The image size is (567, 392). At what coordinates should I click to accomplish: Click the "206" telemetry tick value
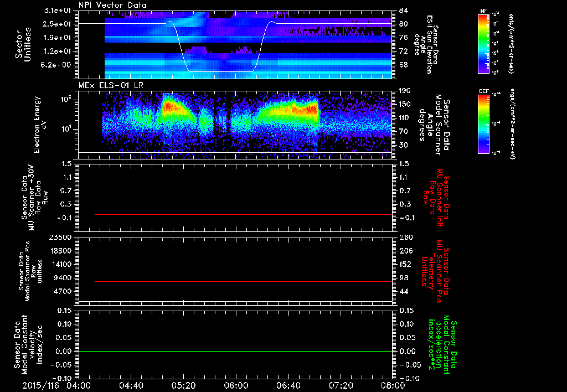pyautogui.click(x=405, y=251)
